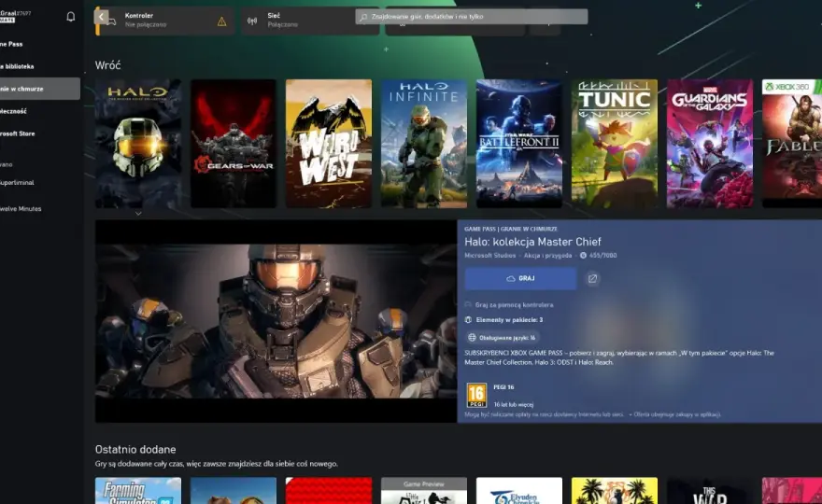Click the network signal icon beside Sieć
The height and width of the screenshot is (504, 822).
[252, 21]
